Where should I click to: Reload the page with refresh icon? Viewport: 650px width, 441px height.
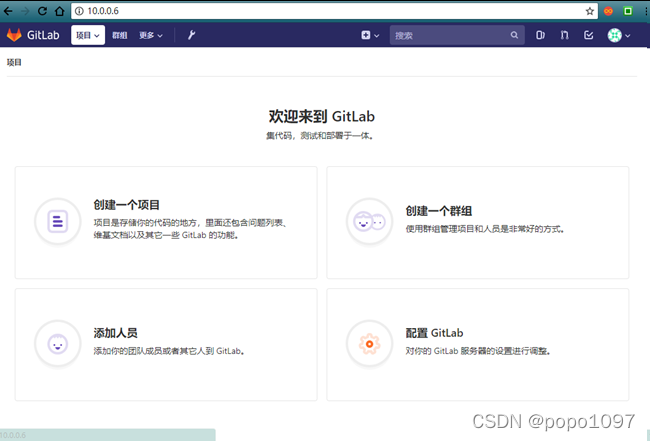click(x=42, y=11)
